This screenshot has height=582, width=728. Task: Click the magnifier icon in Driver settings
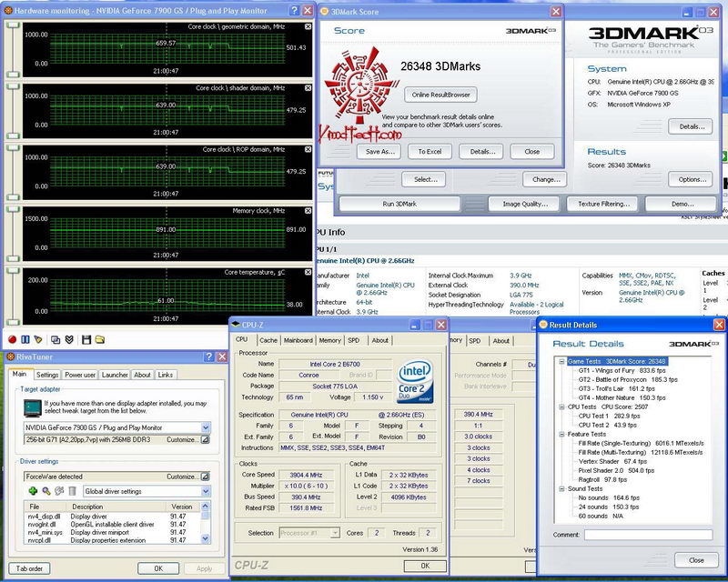point(46,491)
